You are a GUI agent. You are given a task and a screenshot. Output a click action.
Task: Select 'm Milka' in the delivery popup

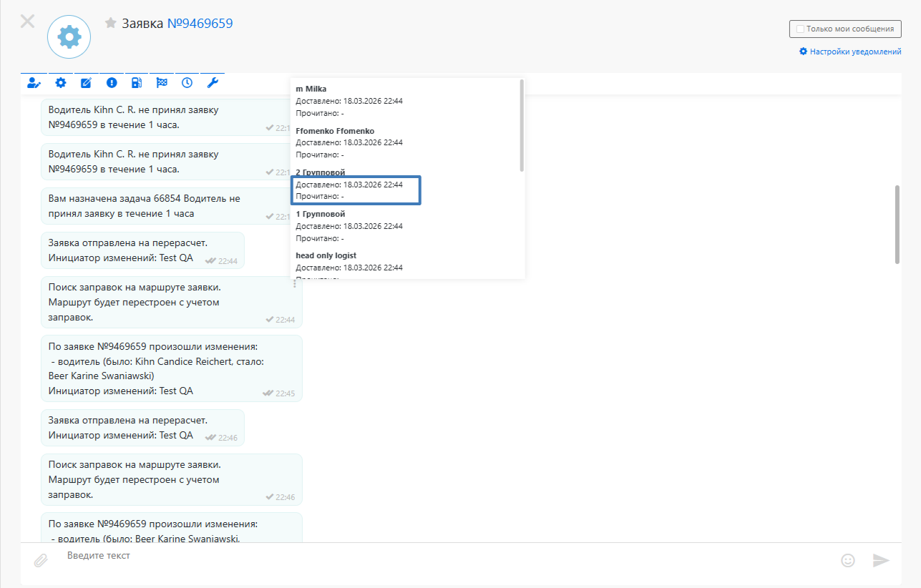tap(311, 89)
